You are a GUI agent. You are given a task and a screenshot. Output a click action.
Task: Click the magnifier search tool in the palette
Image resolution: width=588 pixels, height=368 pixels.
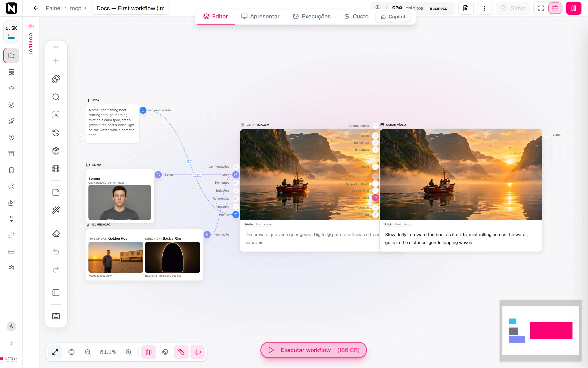coord(56,97)
